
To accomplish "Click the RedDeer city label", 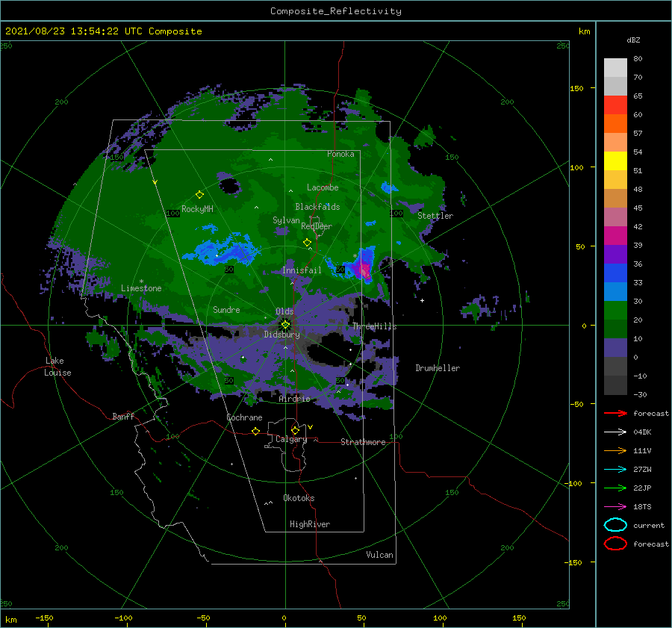I will click(x=317, y=226).
